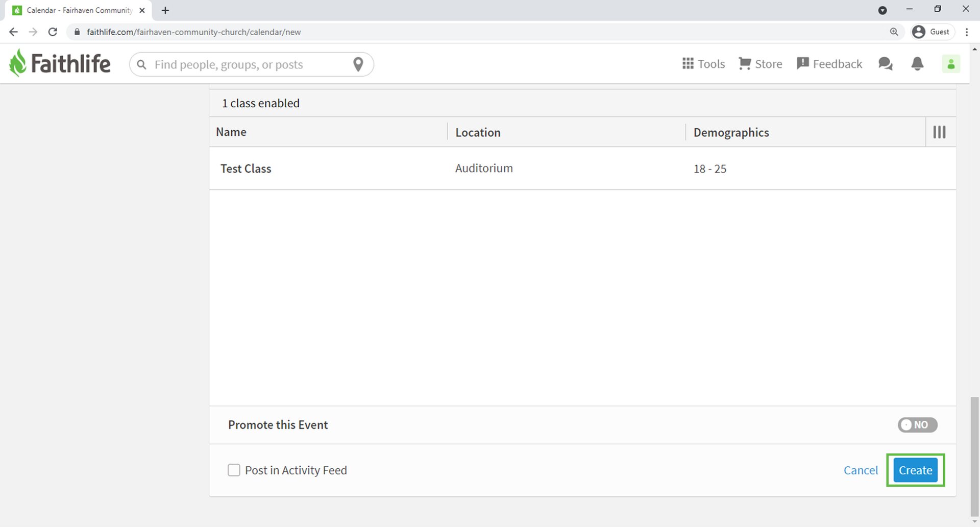
Task: Reload the page
Action: [x=53, y=32]
